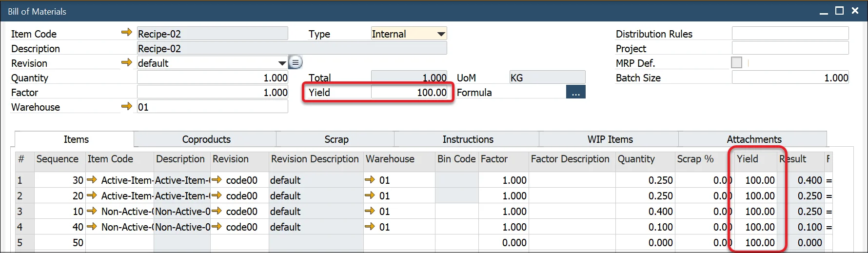This screenshot has height=253, width=868.
Task: Click the Item Code link arrow
Action: click(126, 33)
